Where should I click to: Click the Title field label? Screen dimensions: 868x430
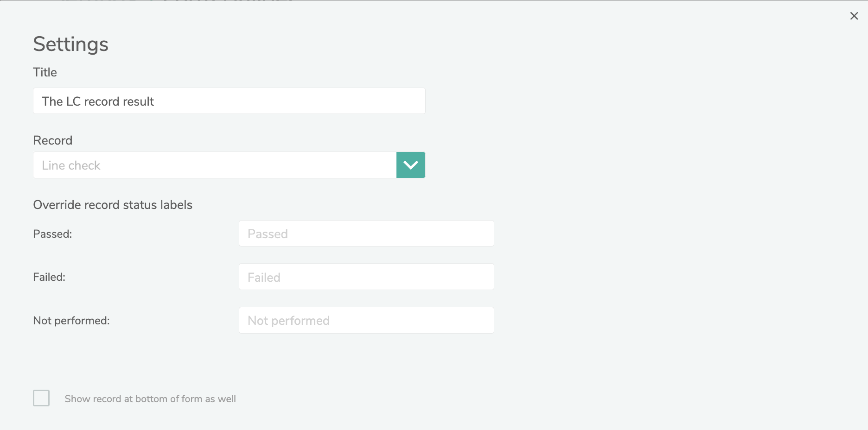45,72
